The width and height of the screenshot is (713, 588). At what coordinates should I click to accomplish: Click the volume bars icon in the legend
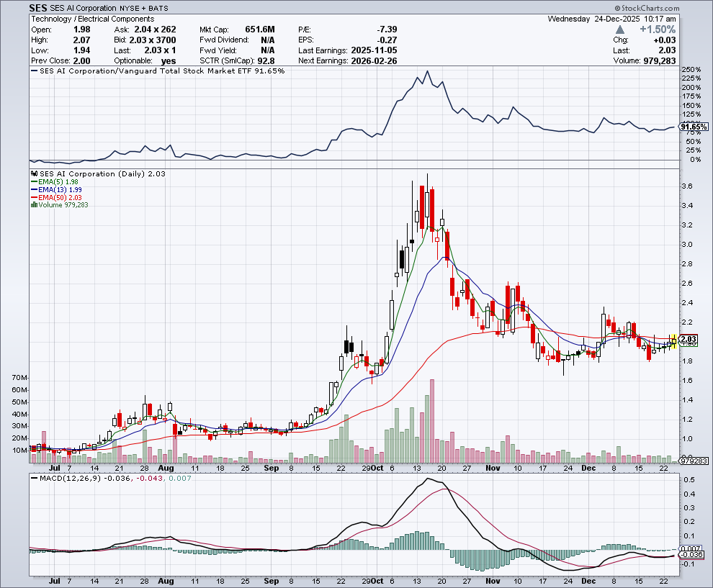[34, 205]
